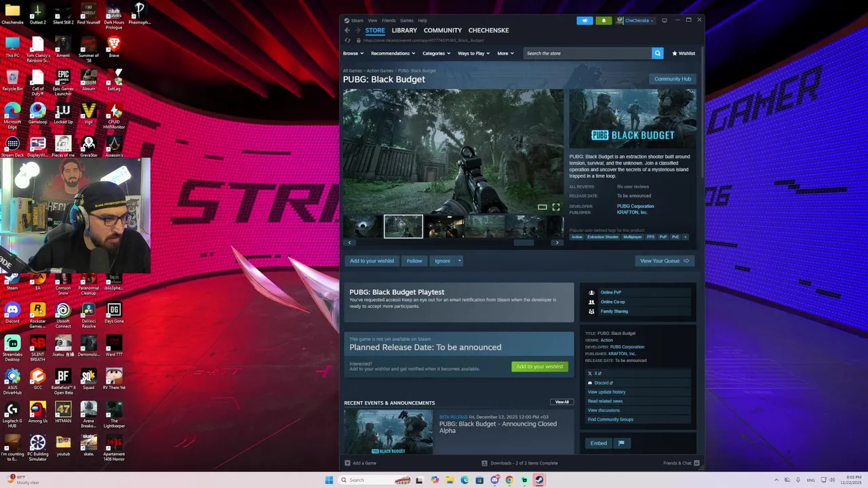
Task: Open the HITMAN desktop icon
Action: click(63, 412)
